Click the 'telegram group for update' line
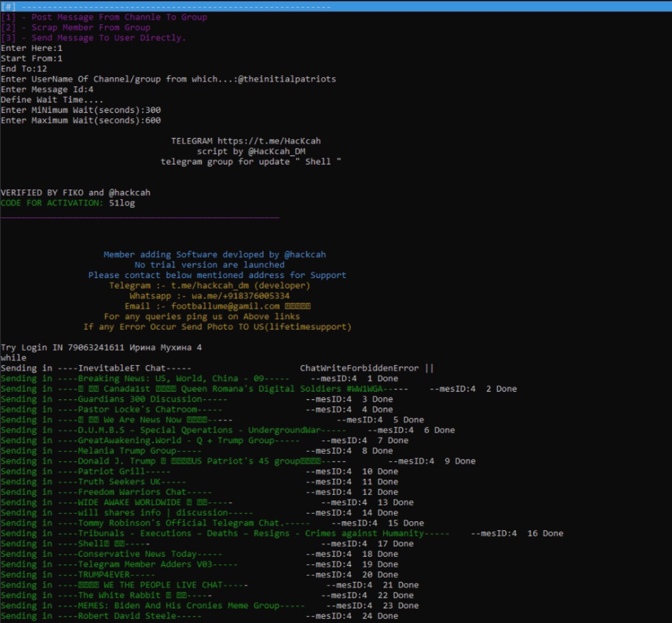Viewport: 672px width, 623px height. (251, 162)
